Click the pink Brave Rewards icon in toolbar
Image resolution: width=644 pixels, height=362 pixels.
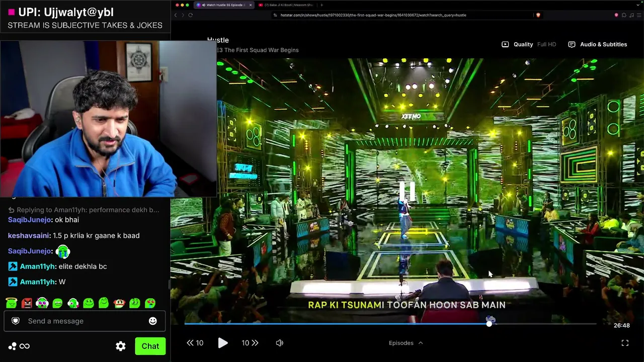(616, 15)
